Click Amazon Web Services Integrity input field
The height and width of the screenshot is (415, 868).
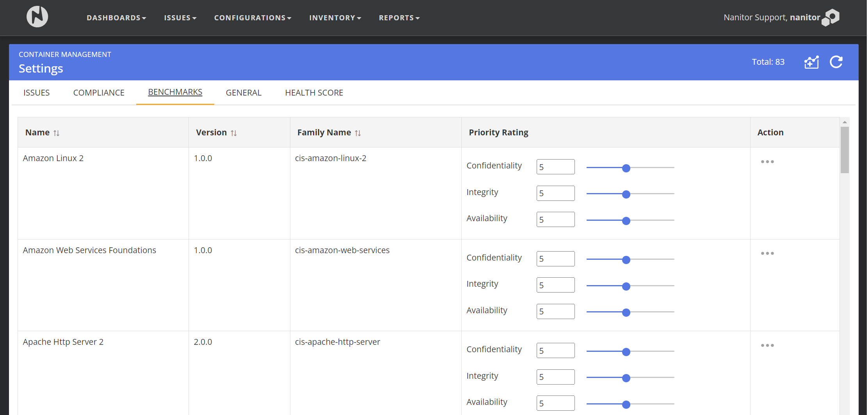tap(555, 285)
